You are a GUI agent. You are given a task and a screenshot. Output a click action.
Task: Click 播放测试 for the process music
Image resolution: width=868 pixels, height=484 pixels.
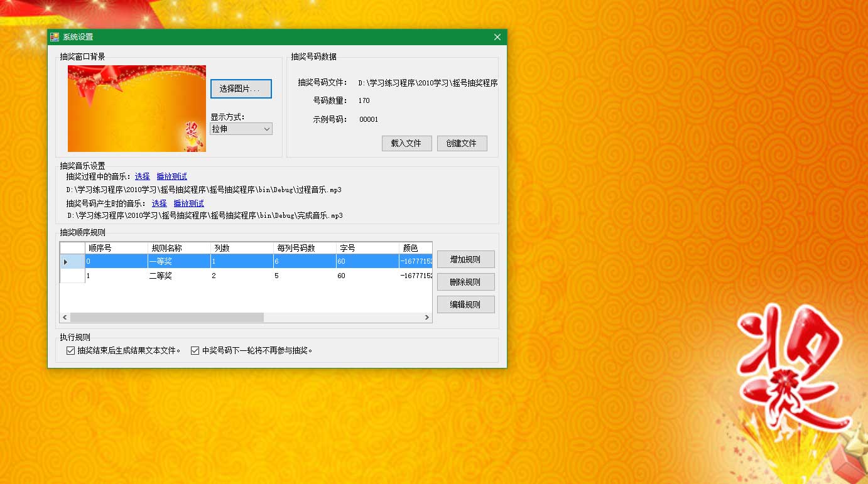coord(171,176)
